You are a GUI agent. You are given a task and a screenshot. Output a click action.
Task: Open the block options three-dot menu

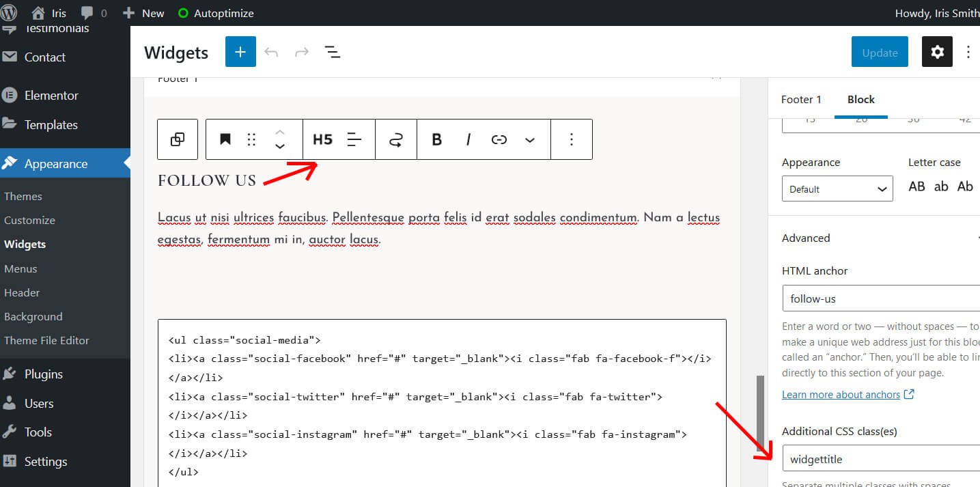[572, 139]
